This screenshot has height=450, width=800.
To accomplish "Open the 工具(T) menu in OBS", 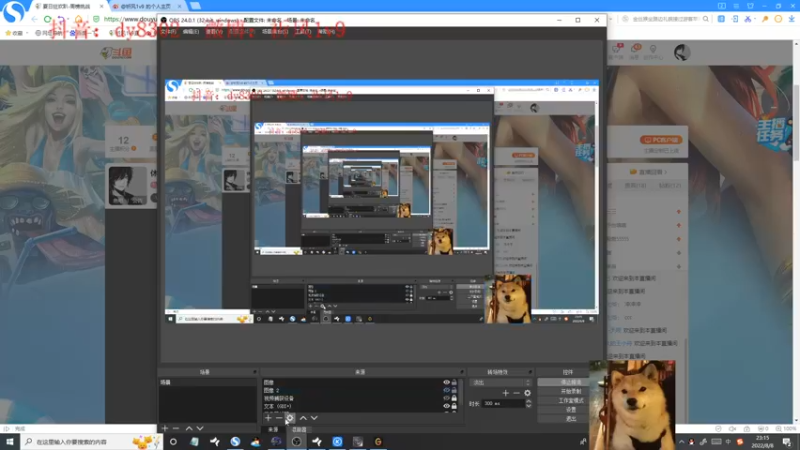I will pyautogui.click(x=303, y=32).
